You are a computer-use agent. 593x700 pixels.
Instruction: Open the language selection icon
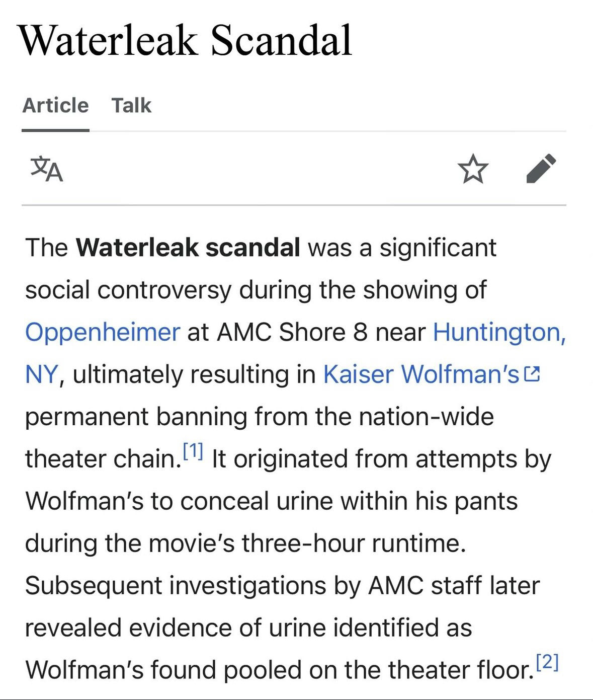pyautogui.click(x=47, y=169)
